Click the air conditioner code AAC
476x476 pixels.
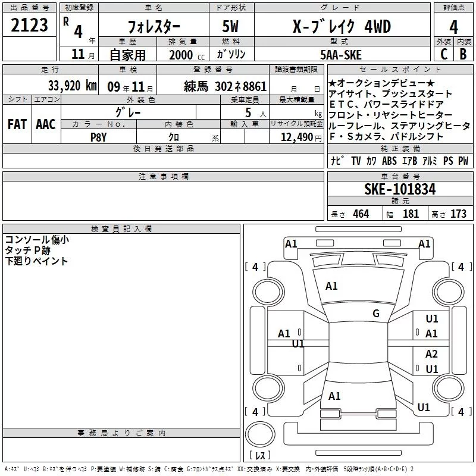click(x=46, y=124)
